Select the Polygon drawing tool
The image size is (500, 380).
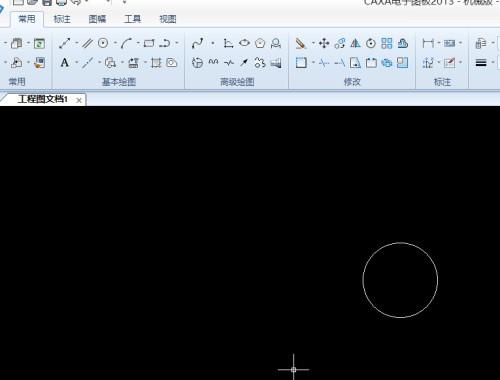coord(260,43)
